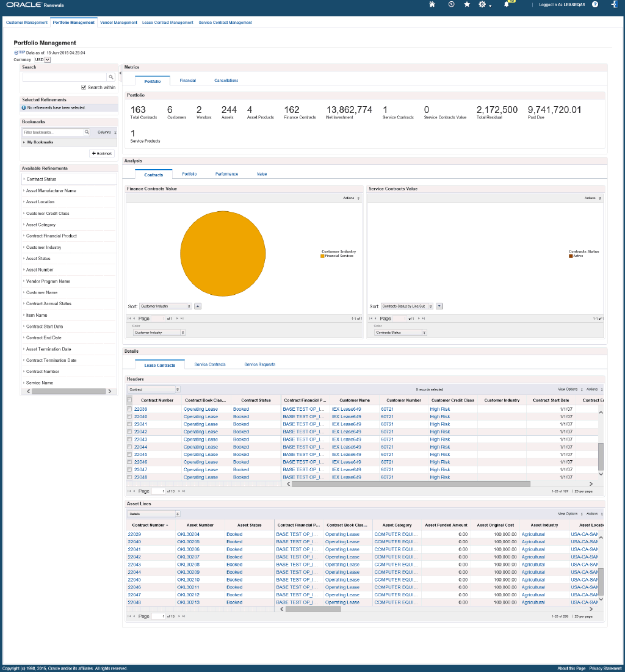Go to next page of Service Contracts chart

click(x=419, y=319)
